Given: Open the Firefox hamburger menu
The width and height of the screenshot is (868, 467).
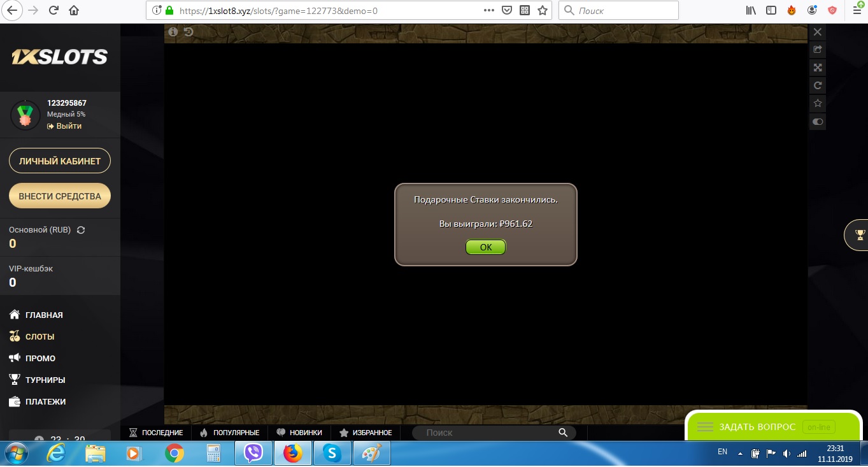Looking at the screenshot, I should point(857,10).
